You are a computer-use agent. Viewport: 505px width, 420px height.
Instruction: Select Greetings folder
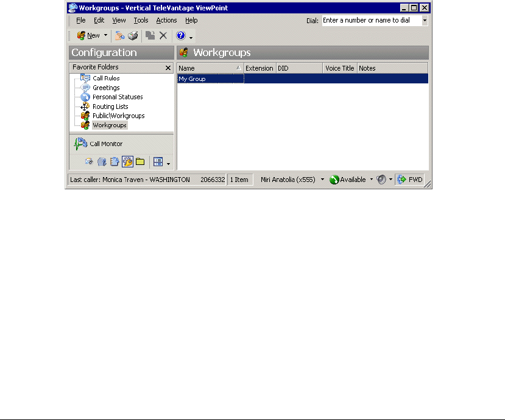(106, 88)
